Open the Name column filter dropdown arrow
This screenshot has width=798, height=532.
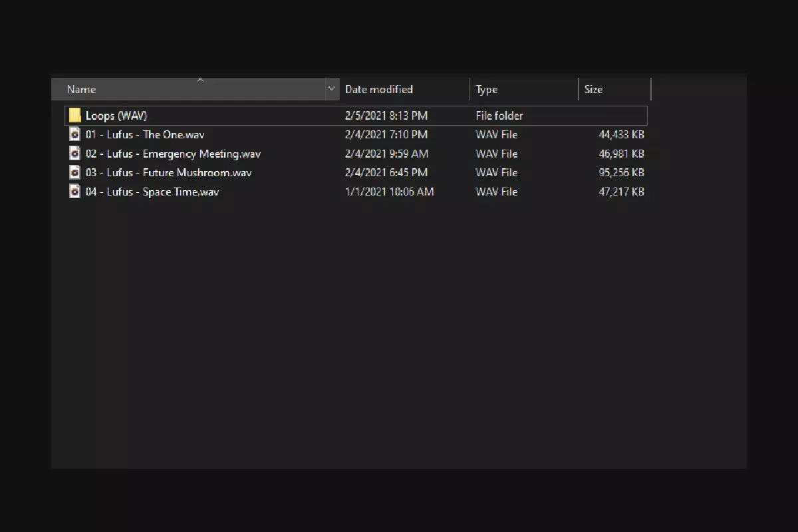tap(332, 89)
